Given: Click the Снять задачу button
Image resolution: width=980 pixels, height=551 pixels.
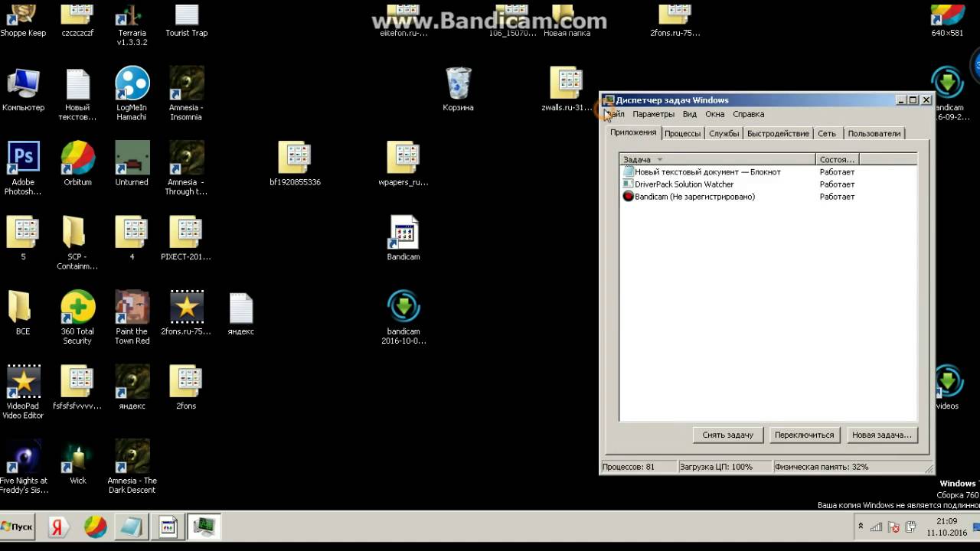Looking at the screenshot, I should (x=727, y=435).
